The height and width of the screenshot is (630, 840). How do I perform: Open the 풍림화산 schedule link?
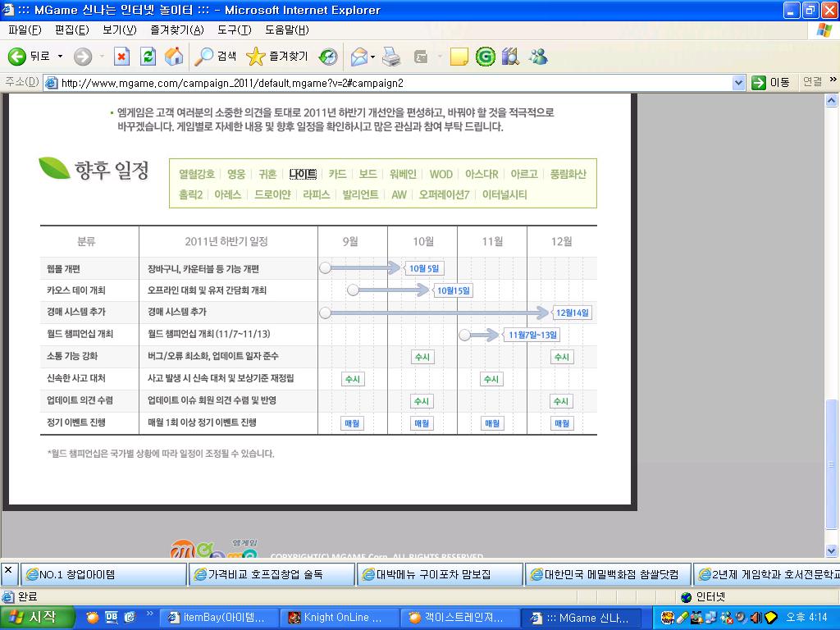point(568,174)
